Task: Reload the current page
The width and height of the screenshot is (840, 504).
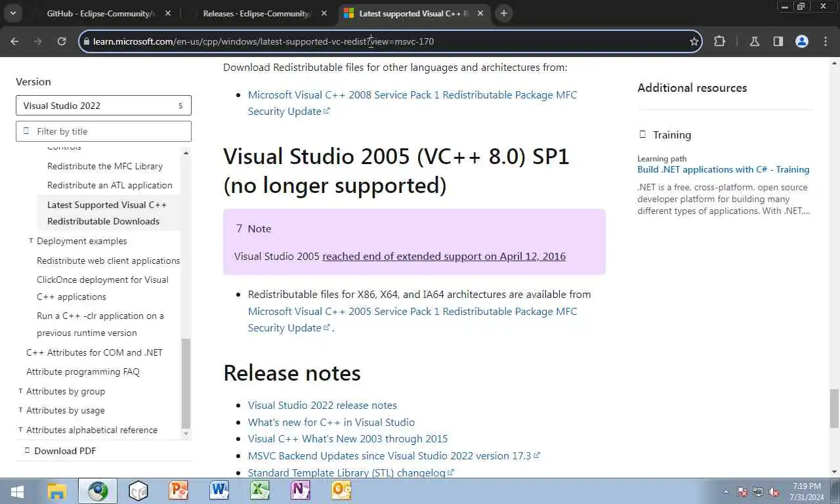Action: [62, 41]
